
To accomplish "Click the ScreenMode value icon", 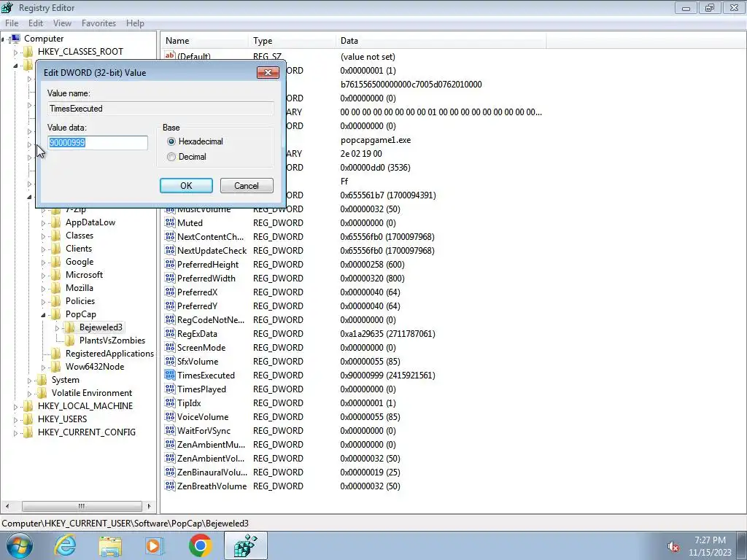I will pyautogui.click(x=169, y=347).
